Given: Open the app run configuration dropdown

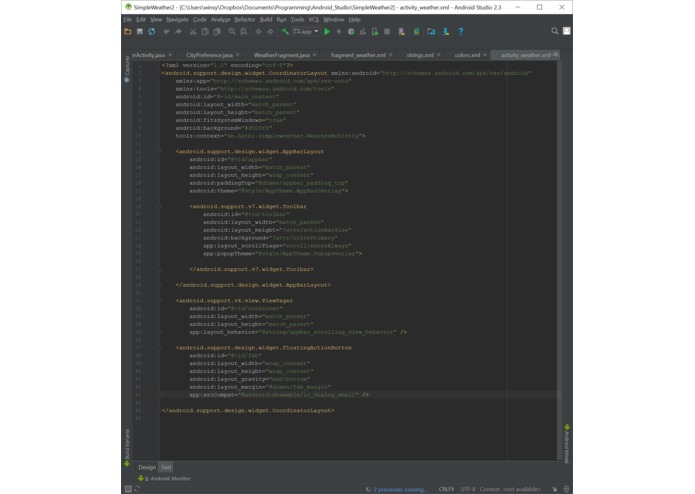Looking at the screenshot, I should [x=306, y=31].
